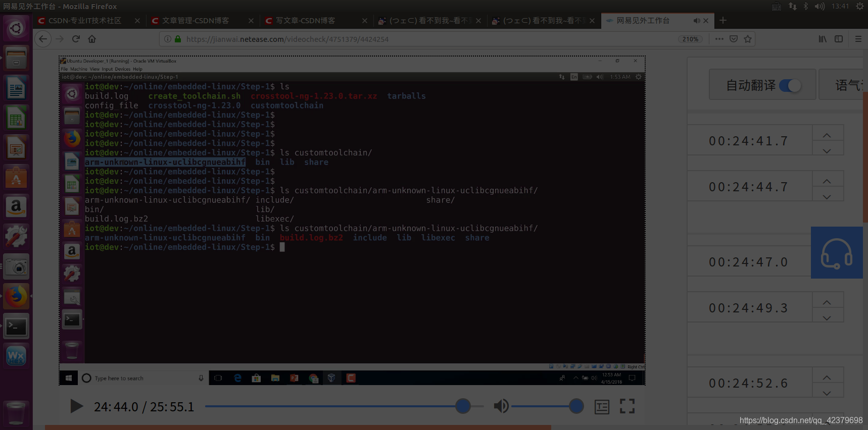Mute the 网易见外工作台 tab audio
The image size is (868, 430).
[697, 21]
